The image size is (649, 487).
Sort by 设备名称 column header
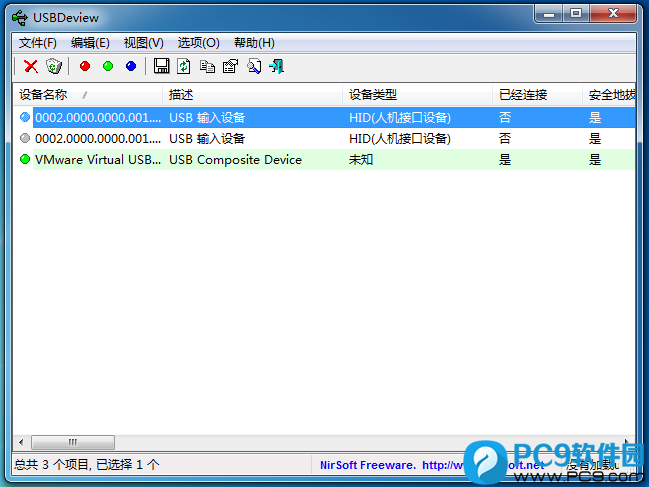[87, 95]
